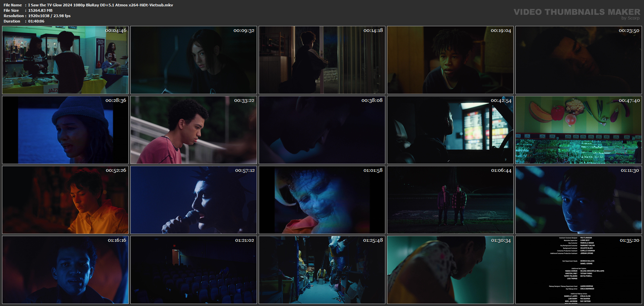This screenshot has width=644, height=306.
Task: Select the thumbnail at 00:19:04
Action: [x=450, y=60]
